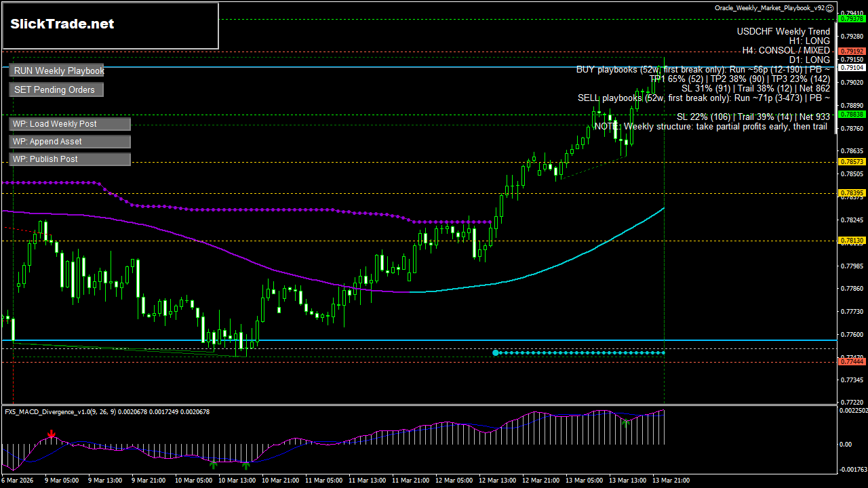Screen dimensions: 868x488
Task: Click the green 0.78838 price label
Action: [x=852, y=115]
